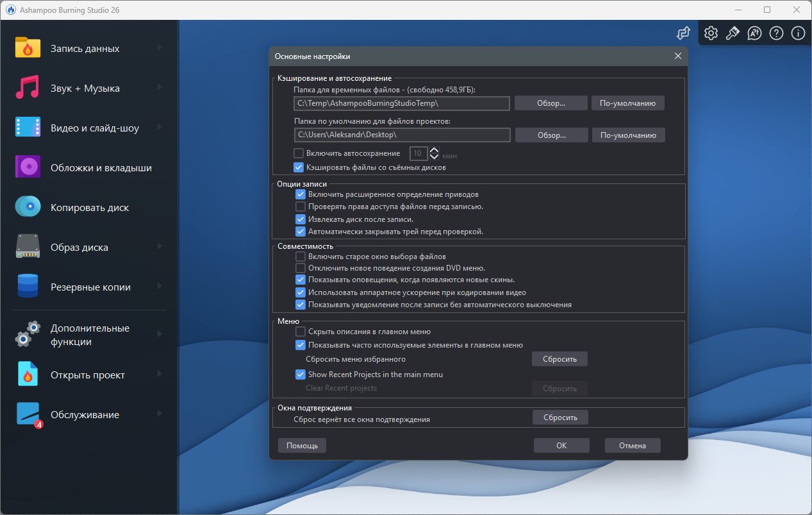Click Обзор for the temp files folder
Viewport: 812px width, 515px height.
[x=551, y=103]
